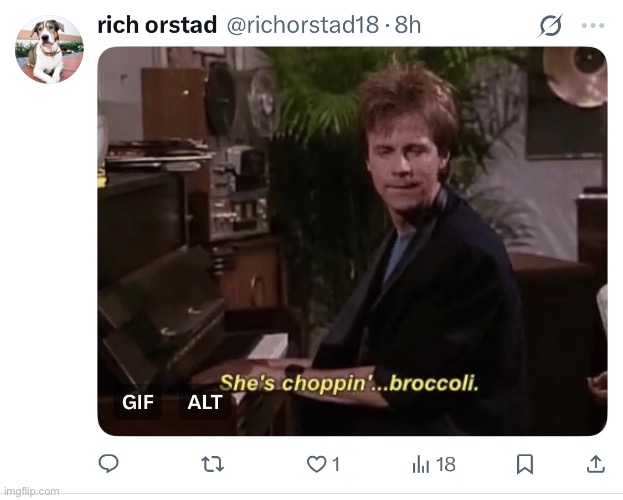
Task: Visit rich orstad's profile via display name
Action: pyautogui.click(x=157, y=25)
